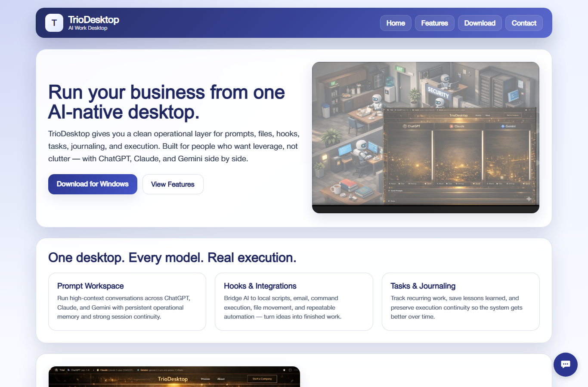Select the Prompt Workspace card title
This screenshot has height=387, width=588.
tap(90, 286)
